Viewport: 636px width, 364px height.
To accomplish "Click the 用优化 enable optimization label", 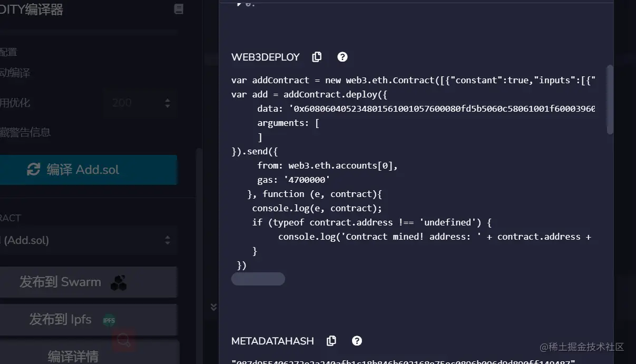I will click(15, 103).
